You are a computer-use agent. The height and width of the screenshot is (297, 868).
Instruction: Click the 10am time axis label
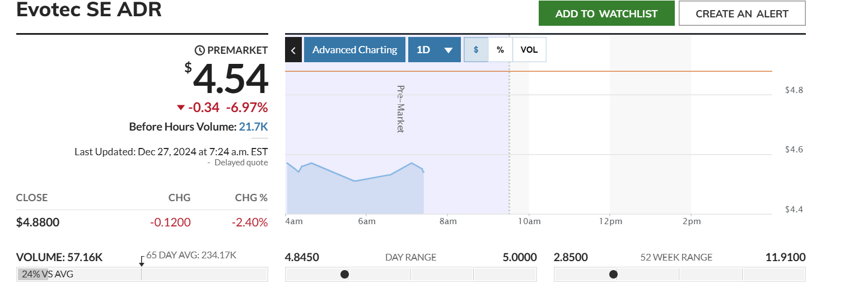click(529, 221)
